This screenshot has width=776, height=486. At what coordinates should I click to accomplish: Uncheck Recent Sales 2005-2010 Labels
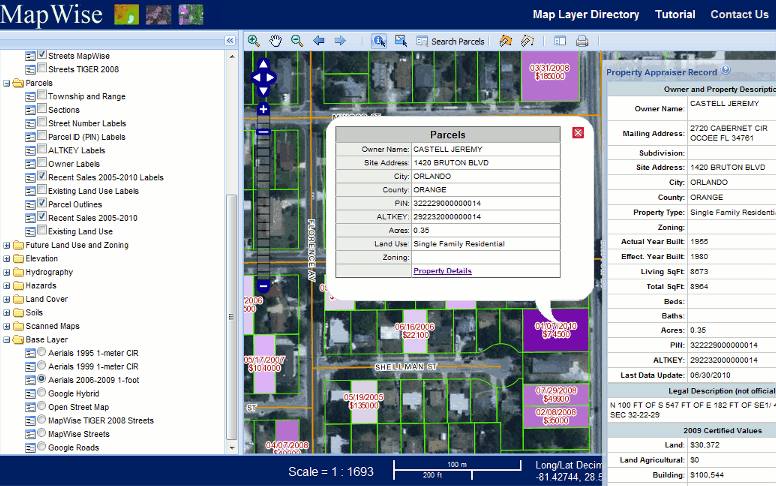click(x=42, y=176)
